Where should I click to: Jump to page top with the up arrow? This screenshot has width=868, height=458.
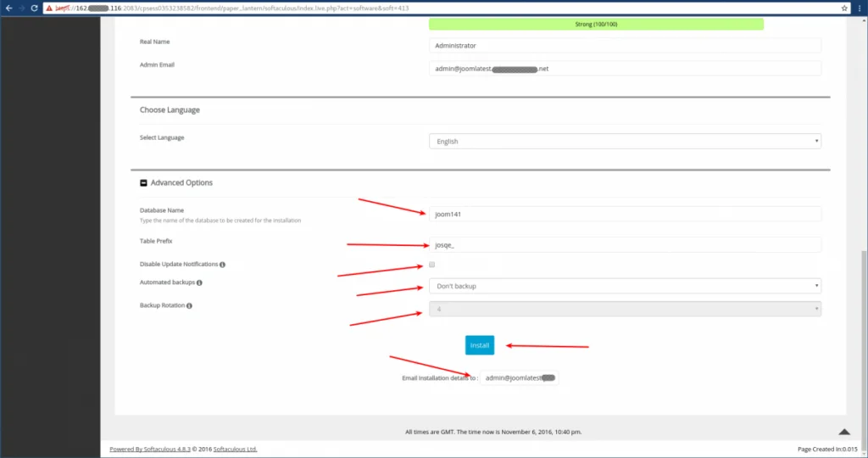point(844,432)
